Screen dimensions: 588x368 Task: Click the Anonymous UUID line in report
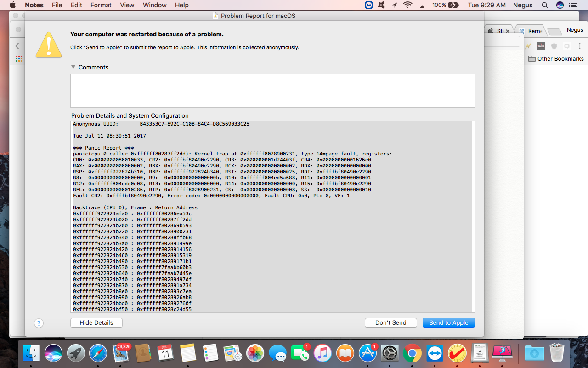pos(161,124)
